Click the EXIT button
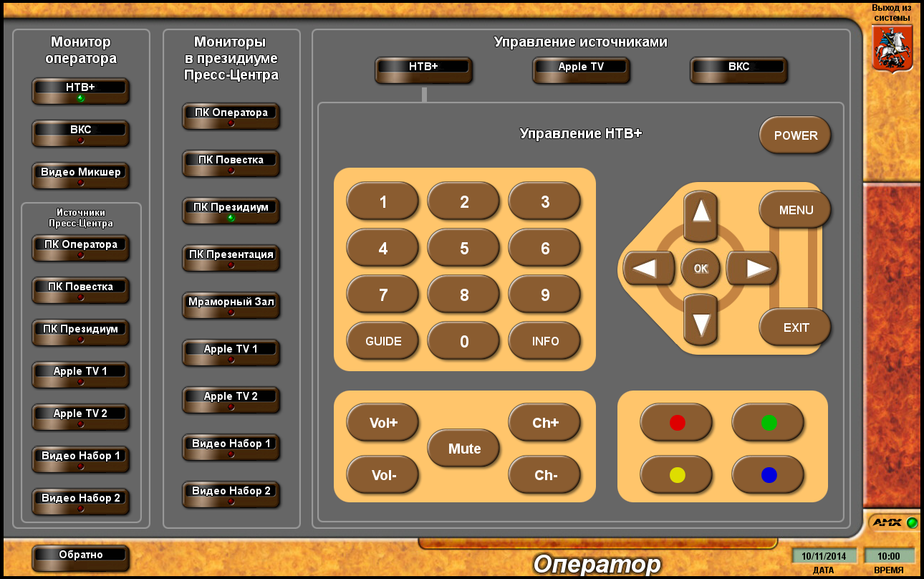Image resolution: width=924 pixels, height=579 pixels. [x=795, y=327]
